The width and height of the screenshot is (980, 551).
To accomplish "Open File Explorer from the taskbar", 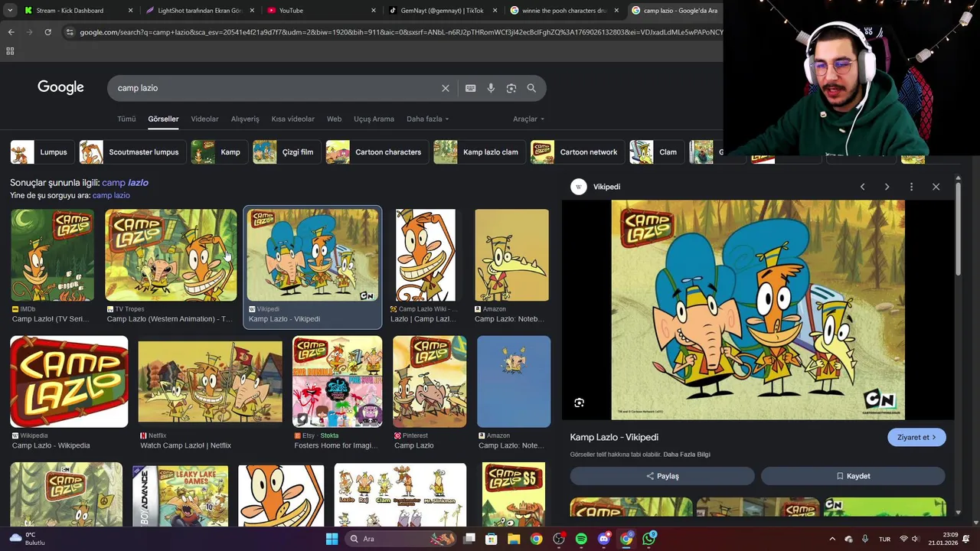I will [514, 539].
